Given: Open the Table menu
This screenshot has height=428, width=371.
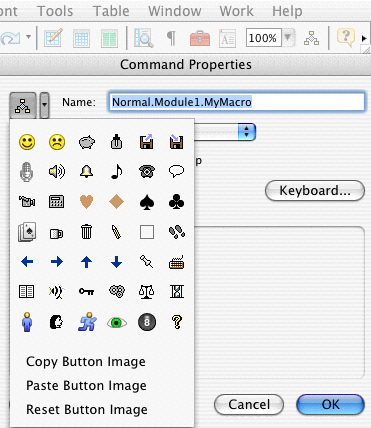Looking at the screenshot, I should click(111, 11).
